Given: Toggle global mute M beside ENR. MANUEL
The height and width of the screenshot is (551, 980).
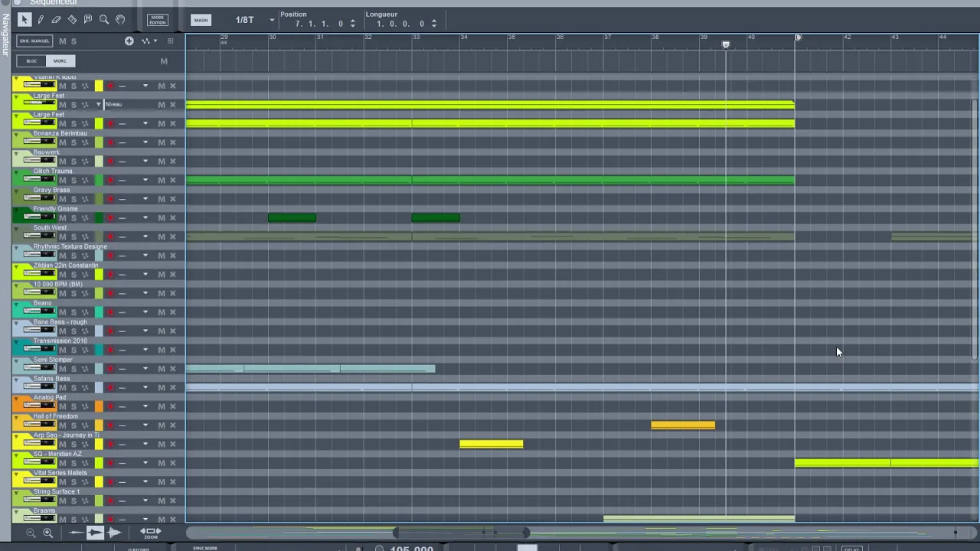Looking at the screenshot, I should [x=63, y=41].
